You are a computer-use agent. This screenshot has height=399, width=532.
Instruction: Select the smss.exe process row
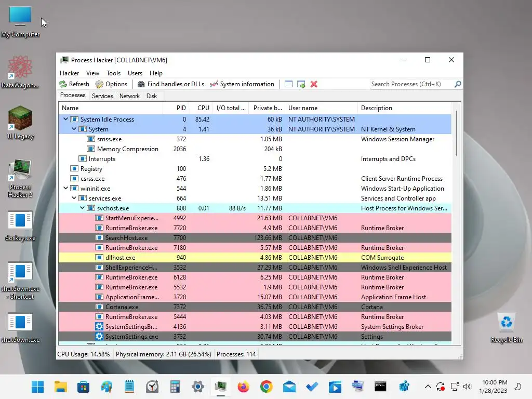point(255,139)
